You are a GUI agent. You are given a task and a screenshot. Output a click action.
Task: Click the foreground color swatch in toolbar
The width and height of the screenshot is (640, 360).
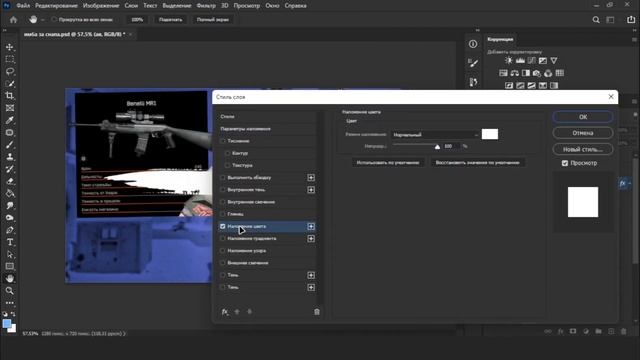coord(7,324)
